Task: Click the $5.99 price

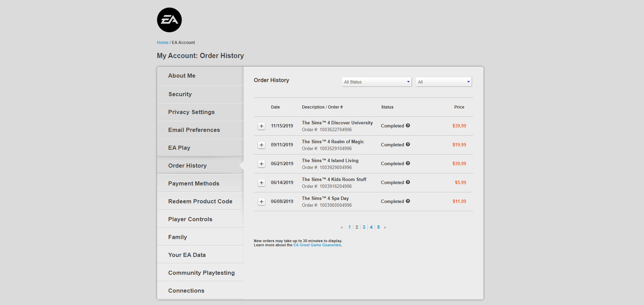Action: 460,183
